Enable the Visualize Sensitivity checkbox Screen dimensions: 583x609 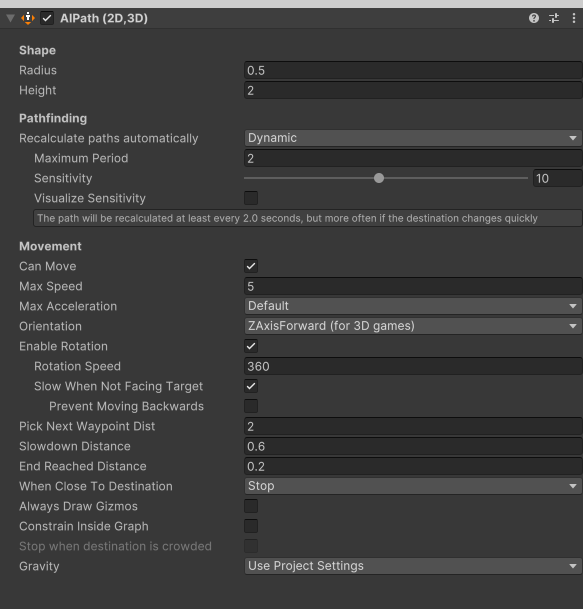coord(251,198)
